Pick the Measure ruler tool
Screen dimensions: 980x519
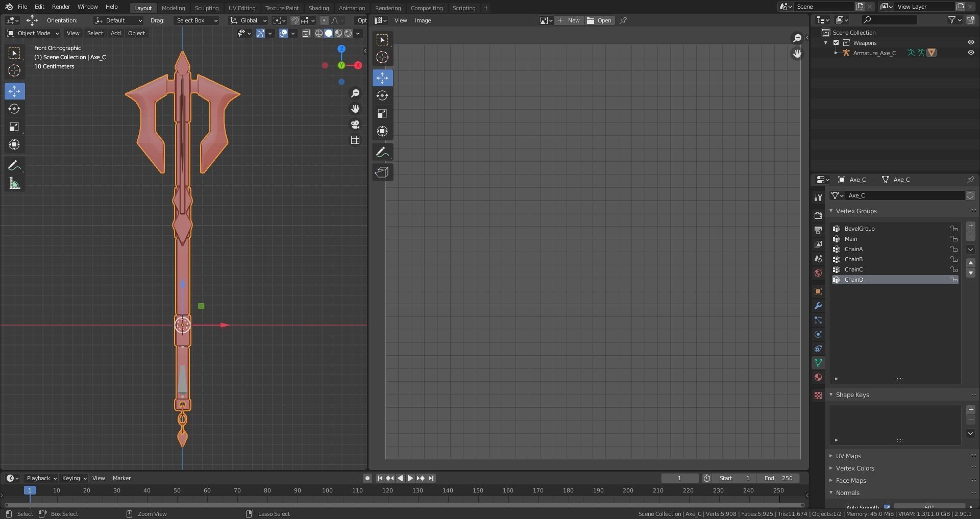tap(14, 184)
